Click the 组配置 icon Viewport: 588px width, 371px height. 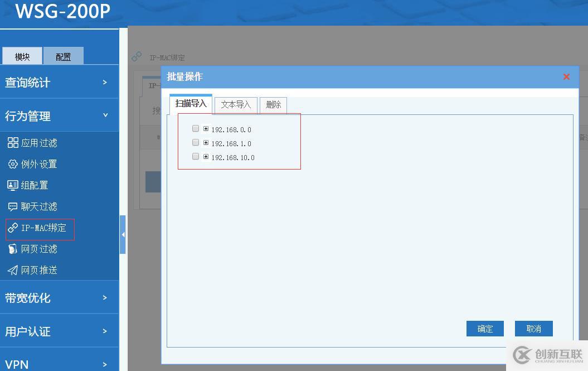click(13, 185)
